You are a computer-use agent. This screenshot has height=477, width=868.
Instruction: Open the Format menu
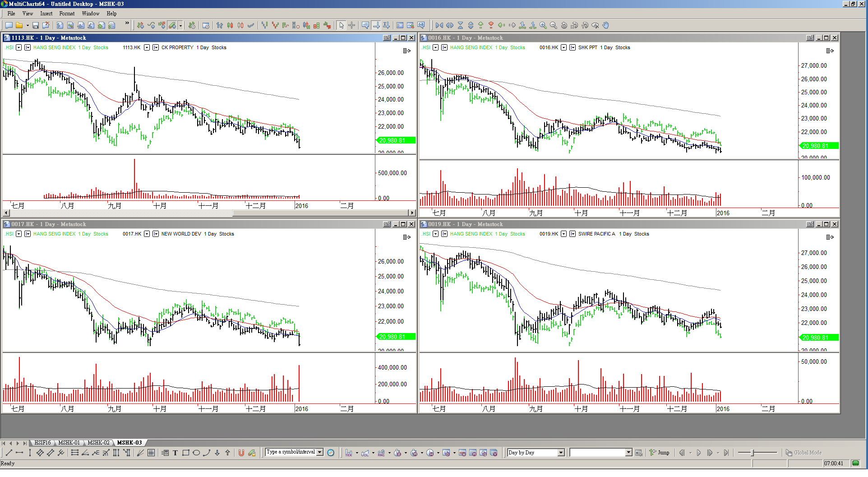(67, 14)
